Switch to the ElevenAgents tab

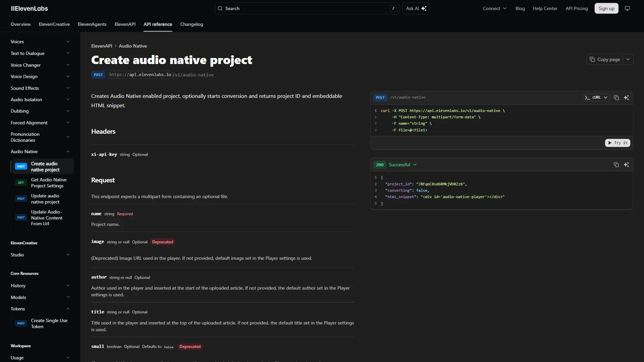(92, 24)
